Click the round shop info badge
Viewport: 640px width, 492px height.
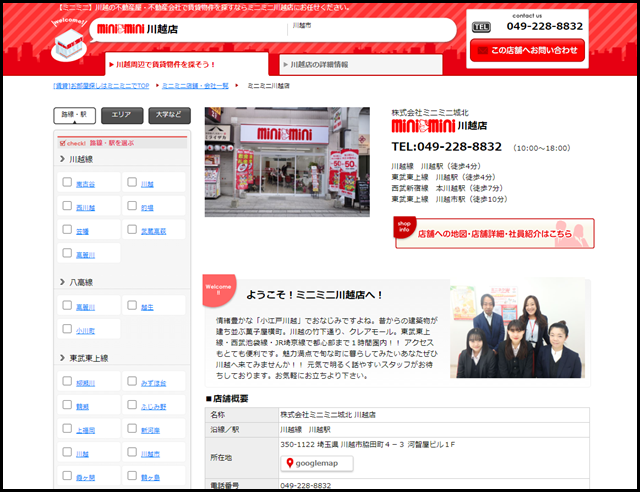tap(404, 227)
